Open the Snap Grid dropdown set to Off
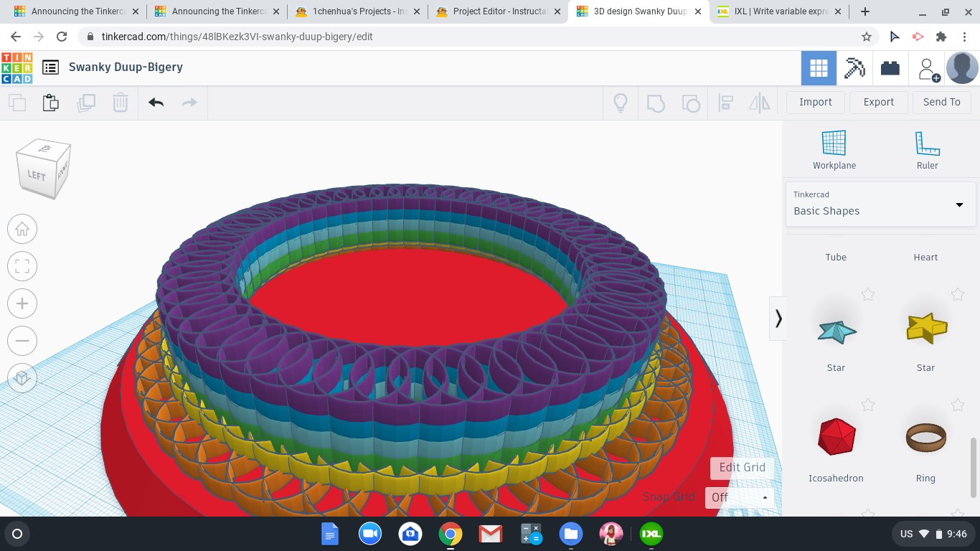This screenshot has height=551, width=980. (739, 497)
